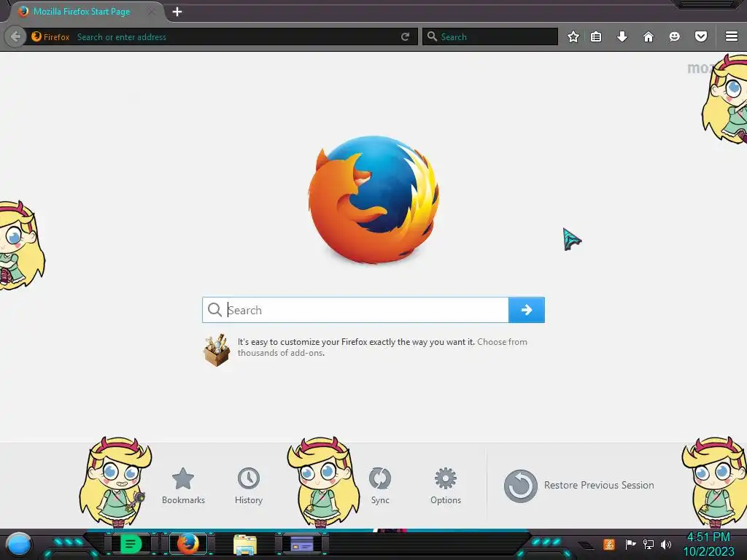The width and height of the screenshot is (747, 560).
Task: Open Options gear on start page
Action: click(446, 486)
